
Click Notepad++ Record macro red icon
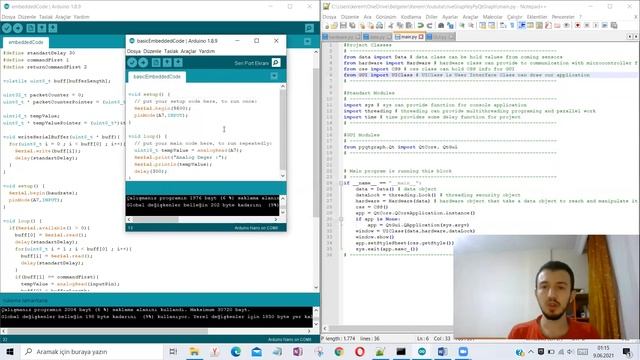point(578,25)
